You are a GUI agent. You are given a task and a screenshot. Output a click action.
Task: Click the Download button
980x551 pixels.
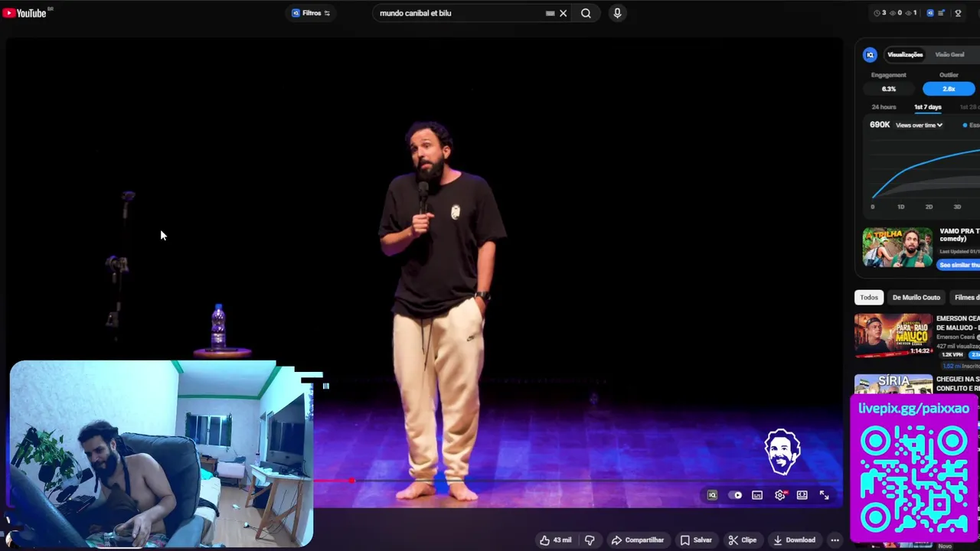coord(794,540)
